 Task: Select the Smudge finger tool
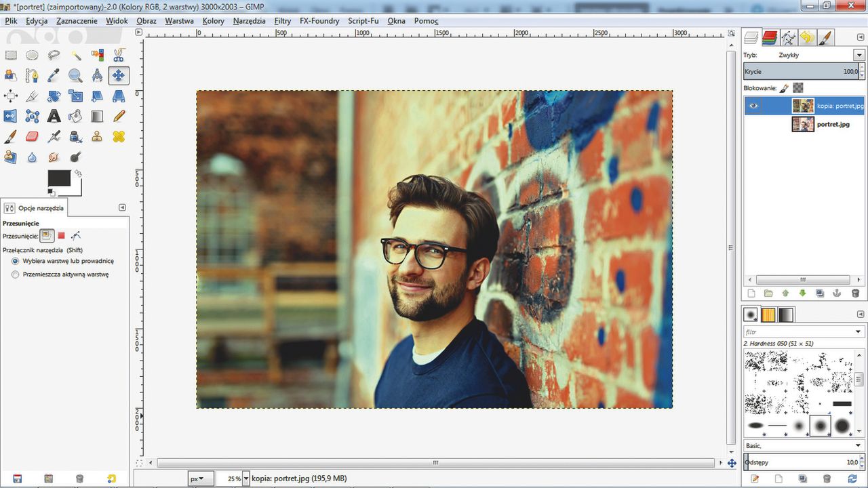[x=54, y=157]
